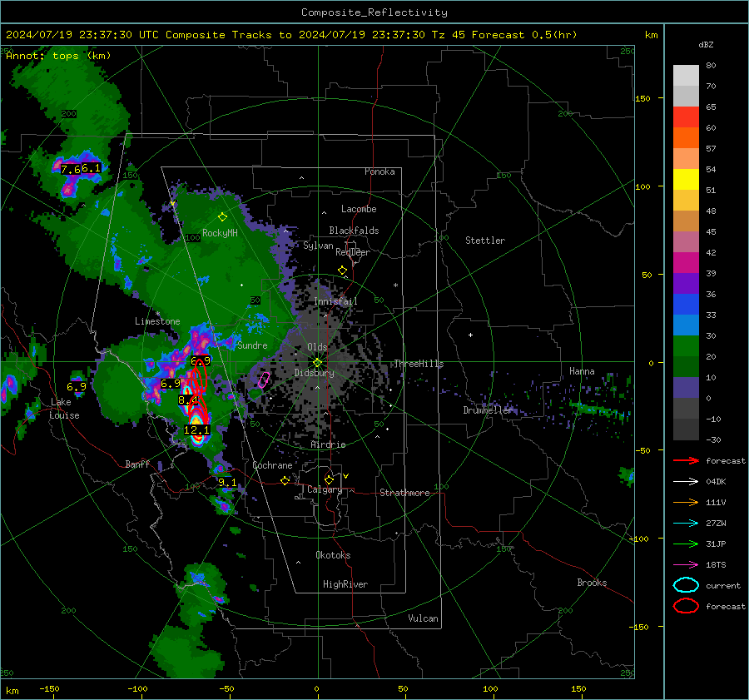Click the Calgary city label
The height and width of the screenshot is (700, 749).
pos(325,489)
